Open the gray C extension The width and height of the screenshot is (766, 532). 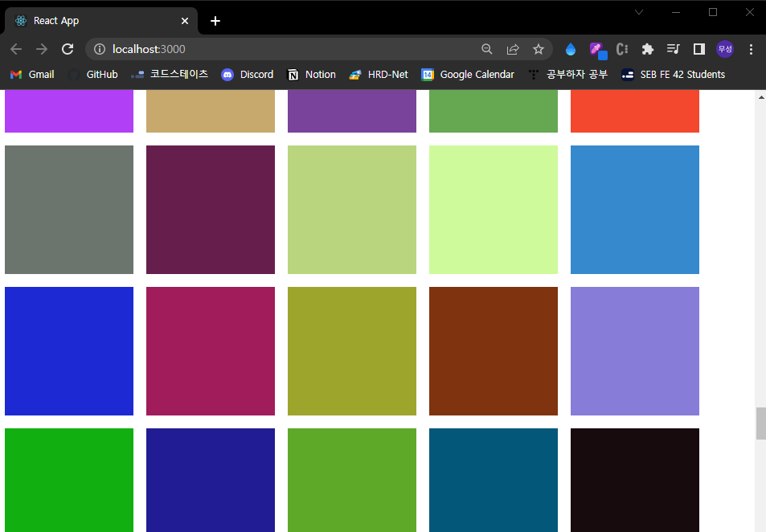pyautogui.click(x=622, y=49)
